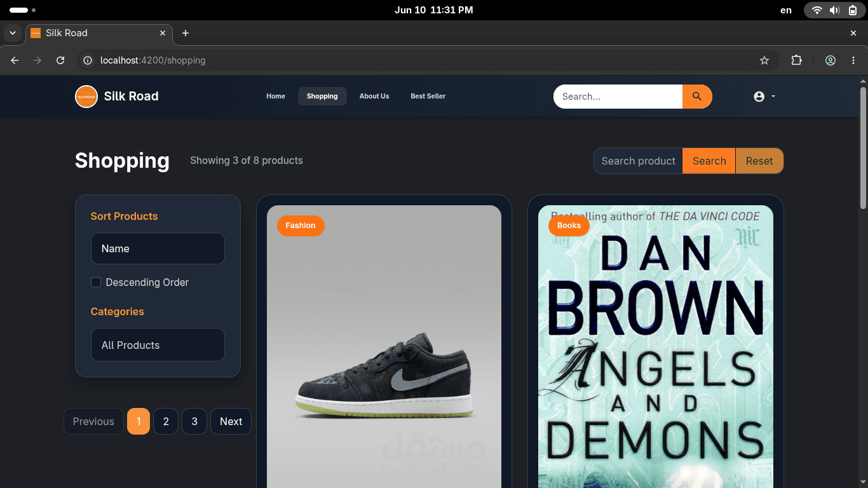Open the user account icon menu

coord(759,97)
